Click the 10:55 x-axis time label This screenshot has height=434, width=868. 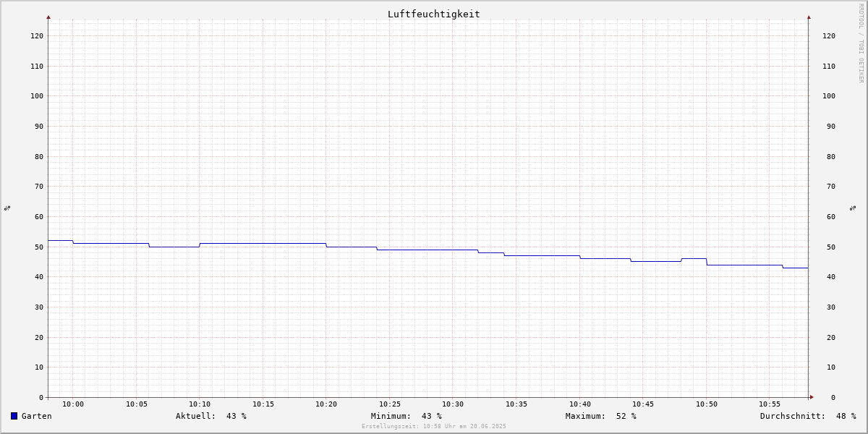[770, 404]
